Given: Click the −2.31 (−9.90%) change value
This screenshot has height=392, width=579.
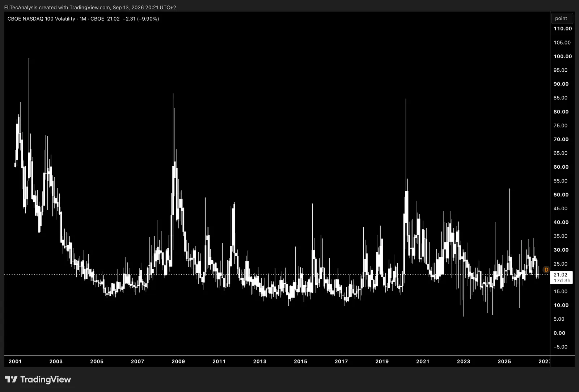Looking at the screenshot, I should pyautogui.click(x=140, y=19).
